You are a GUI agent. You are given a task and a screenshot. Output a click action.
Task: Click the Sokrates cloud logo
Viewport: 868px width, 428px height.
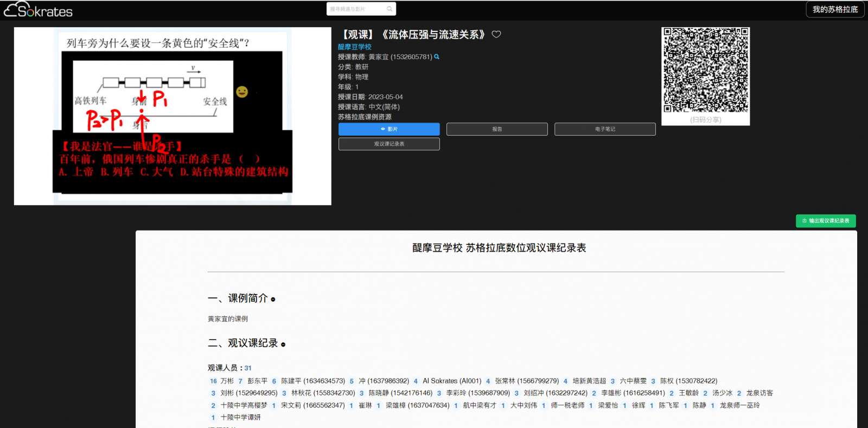38,10
